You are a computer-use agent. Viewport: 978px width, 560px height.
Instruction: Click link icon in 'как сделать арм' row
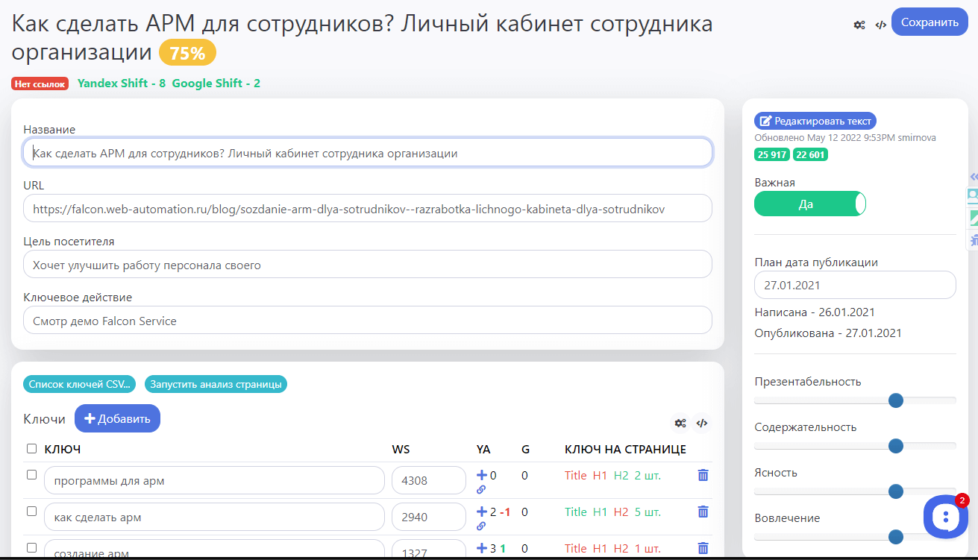pyautogui.click(x=481, y=526)
